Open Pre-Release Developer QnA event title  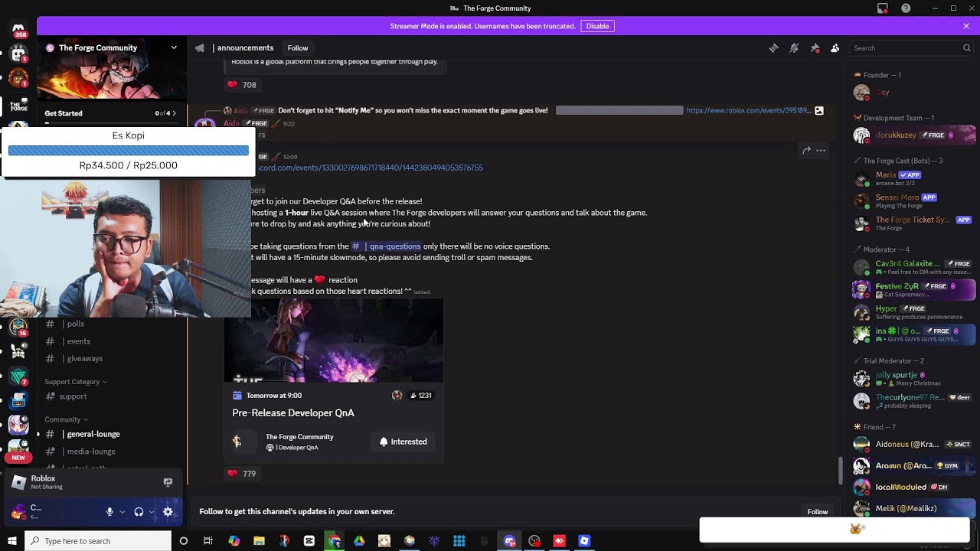(293, 412)
